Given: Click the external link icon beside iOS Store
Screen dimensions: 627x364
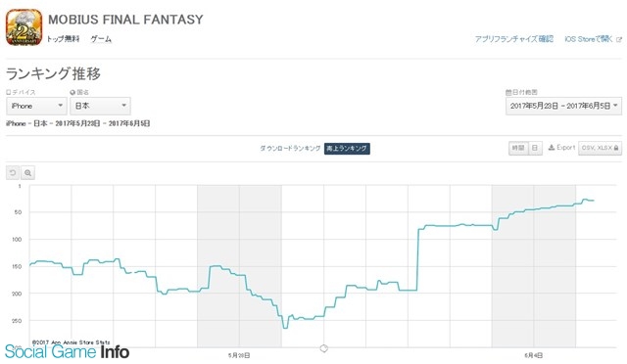Looking at the screenshot, I should pos(619,39).
